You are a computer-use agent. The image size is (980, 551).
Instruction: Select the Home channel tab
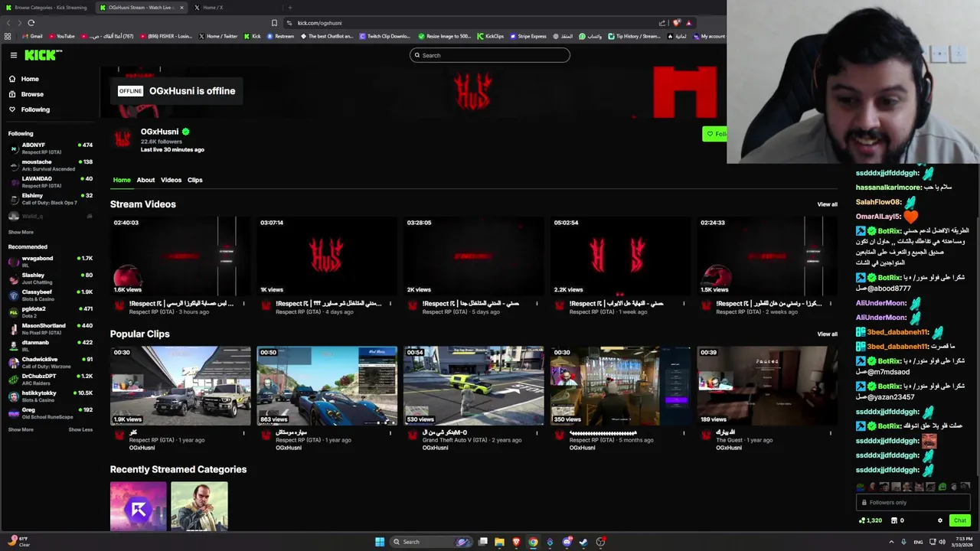(122, 180)
